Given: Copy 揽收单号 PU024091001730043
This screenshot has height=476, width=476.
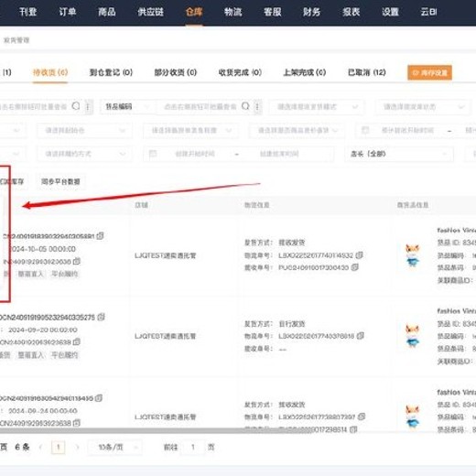Looking at the screenshot, I should coord(355,267).
